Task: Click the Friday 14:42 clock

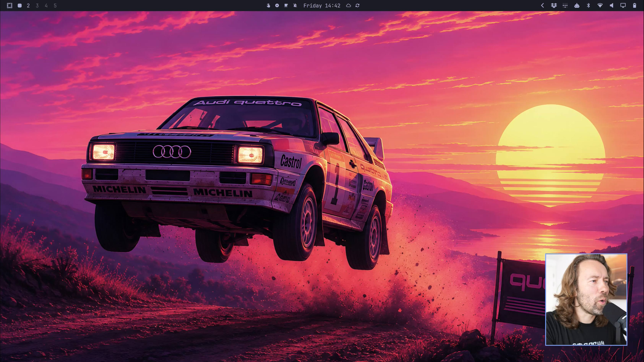Action: click(x=322, y=6)
